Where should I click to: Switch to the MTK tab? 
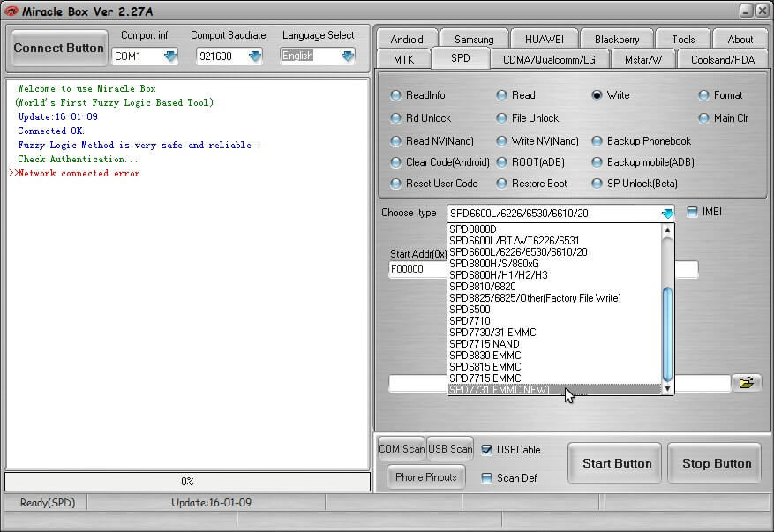point(404,60)
